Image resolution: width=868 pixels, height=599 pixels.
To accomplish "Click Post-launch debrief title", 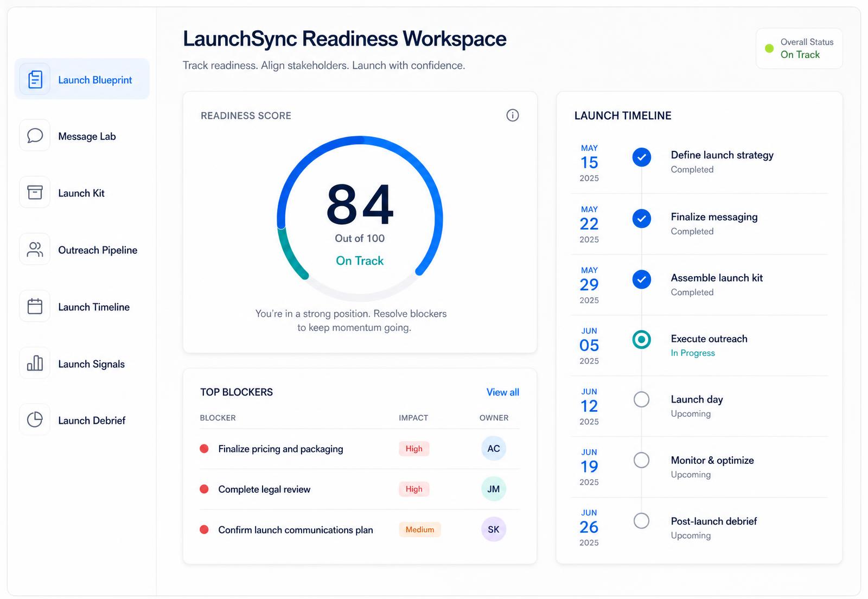I will point(713,521).
